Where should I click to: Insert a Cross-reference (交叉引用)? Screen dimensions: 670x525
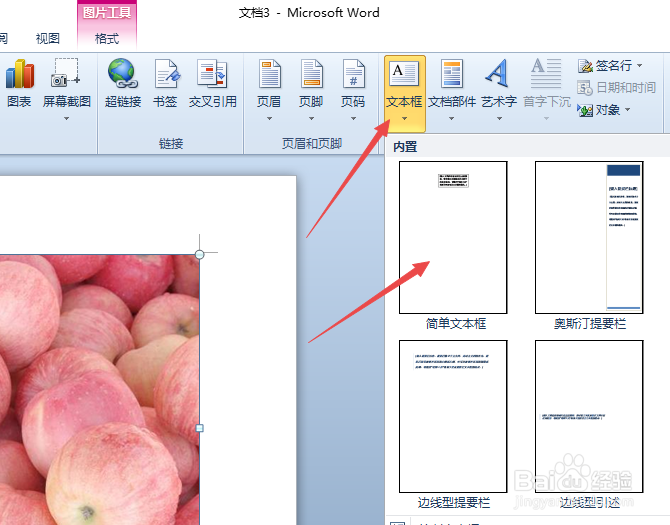(x=213, y=83)
